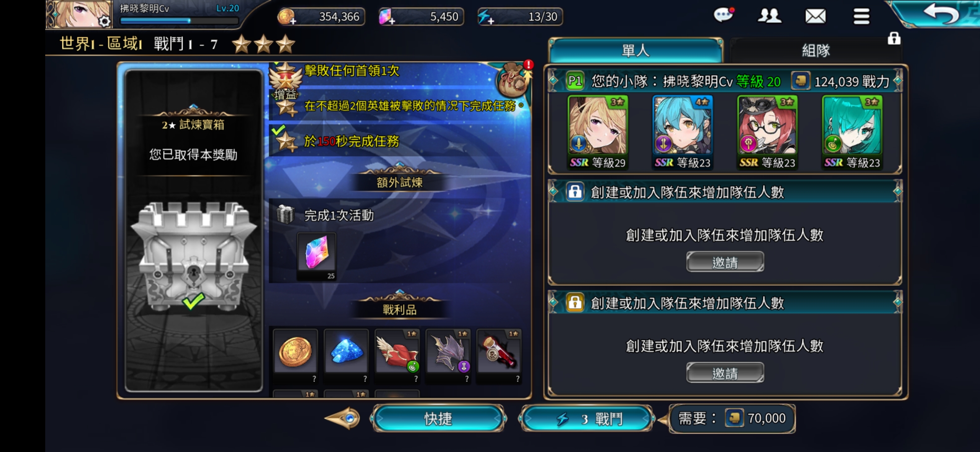Open player avatar settings gear
The height and width of the screenshot is (452, 980).
[104, 21]
